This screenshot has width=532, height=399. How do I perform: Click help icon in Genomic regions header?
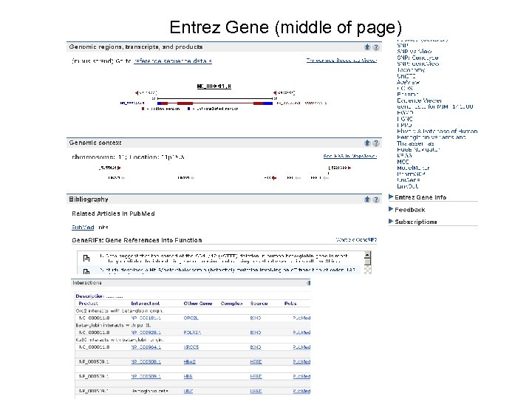coord(376,47)
